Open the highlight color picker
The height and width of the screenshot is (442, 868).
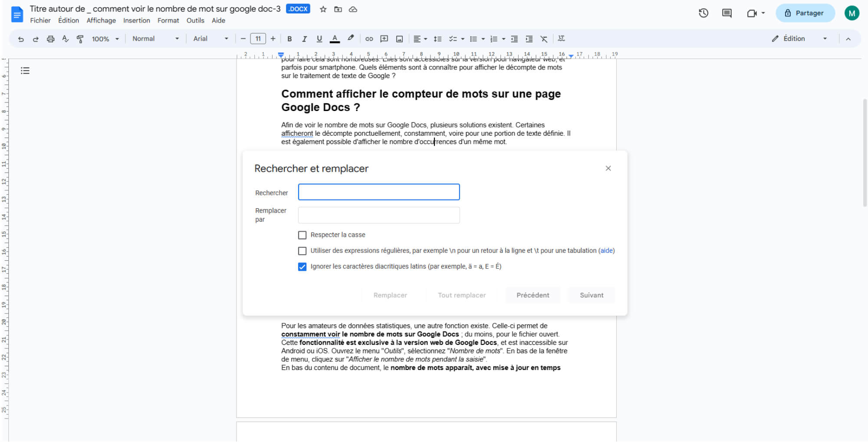pos(351,39)
